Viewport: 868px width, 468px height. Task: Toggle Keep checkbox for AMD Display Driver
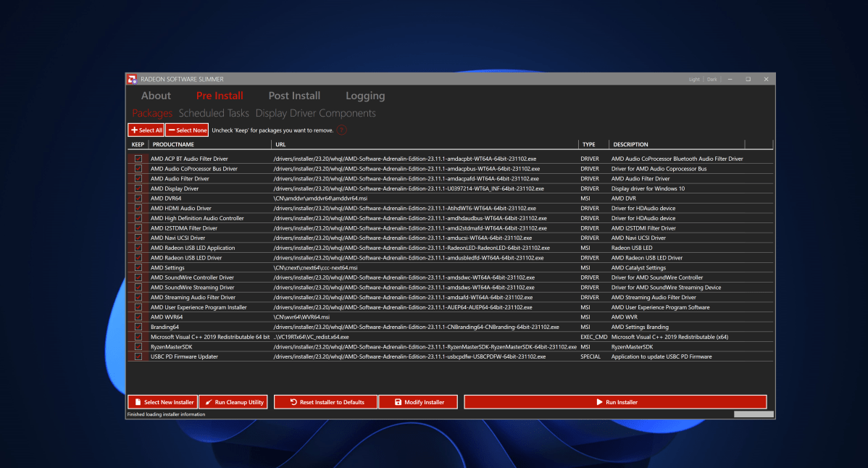[x=138, y=188]
